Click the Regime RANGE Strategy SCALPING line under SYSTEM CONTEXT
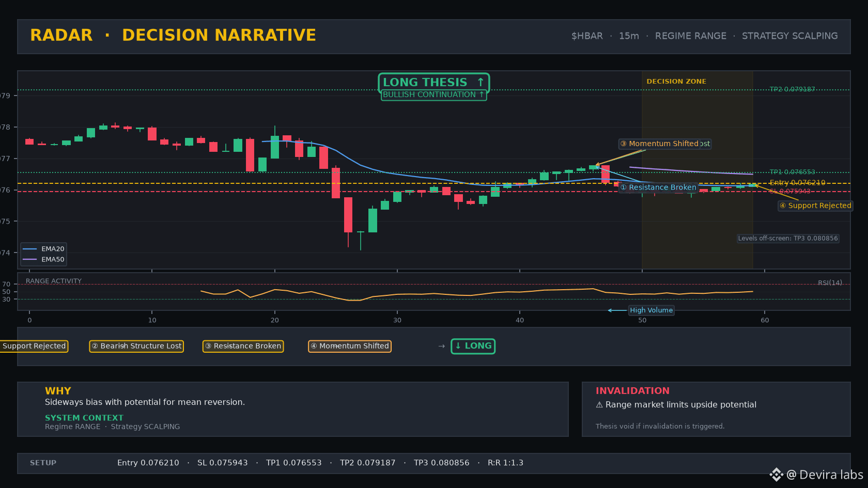Viewport: 868px width, 488px height. [x=112, y=427]
